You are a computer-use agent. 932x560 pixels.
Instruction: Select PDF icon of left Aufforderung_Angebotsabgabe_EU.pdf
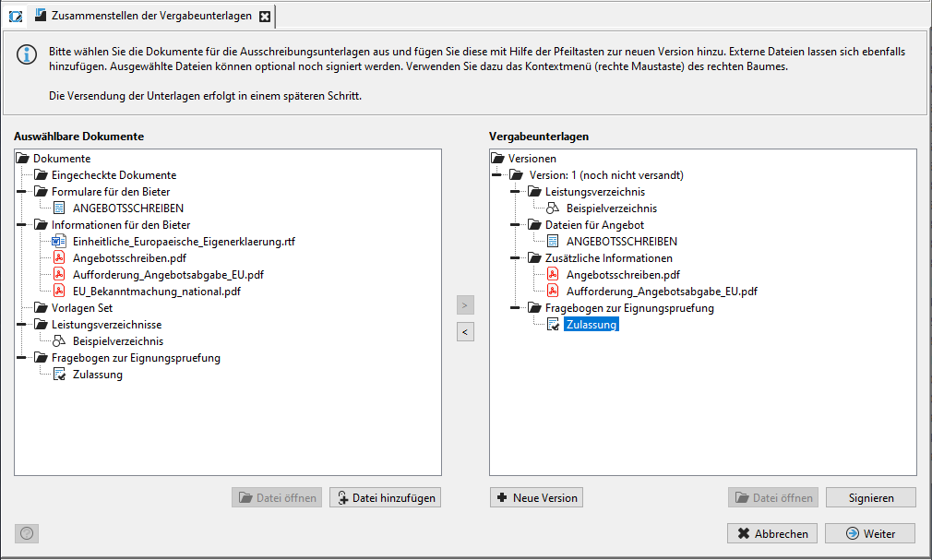coord(59,275)
